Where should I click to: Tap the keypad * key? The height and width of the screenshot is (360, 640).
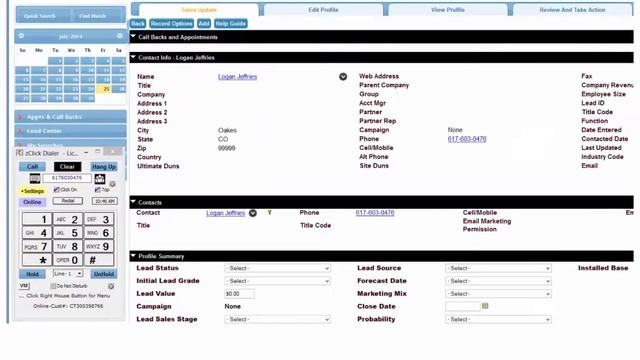pos(37,260)
